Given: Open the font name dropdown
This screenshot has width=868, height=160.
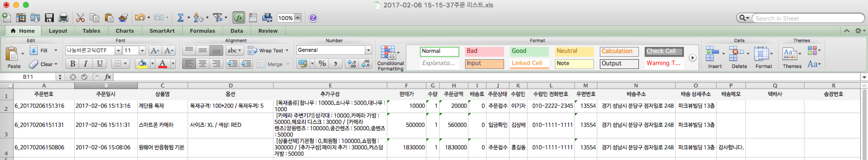Looking at the screenshot, I should tap(118, 51).
